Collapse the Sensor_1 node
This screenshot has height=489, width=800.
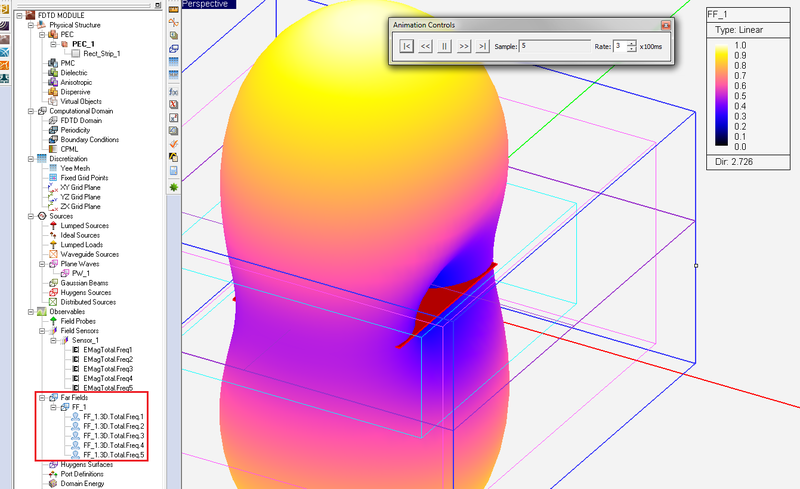[54, 340]
